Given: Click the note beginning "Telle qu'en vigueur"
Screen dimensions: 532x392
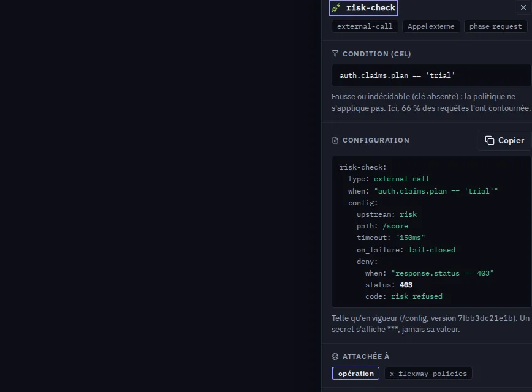Looking at the screenshot, I should pos(430,324).
